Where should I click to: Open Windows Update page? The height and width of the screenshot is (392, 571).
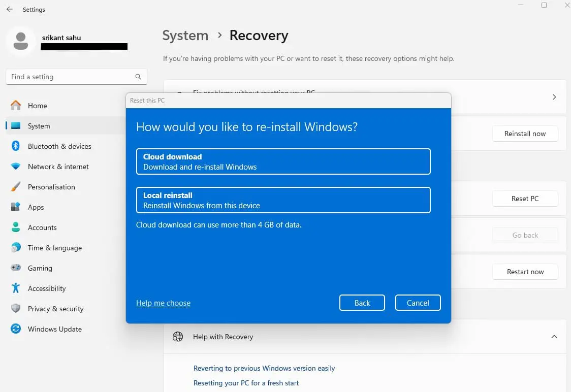(x=66, y=329)
